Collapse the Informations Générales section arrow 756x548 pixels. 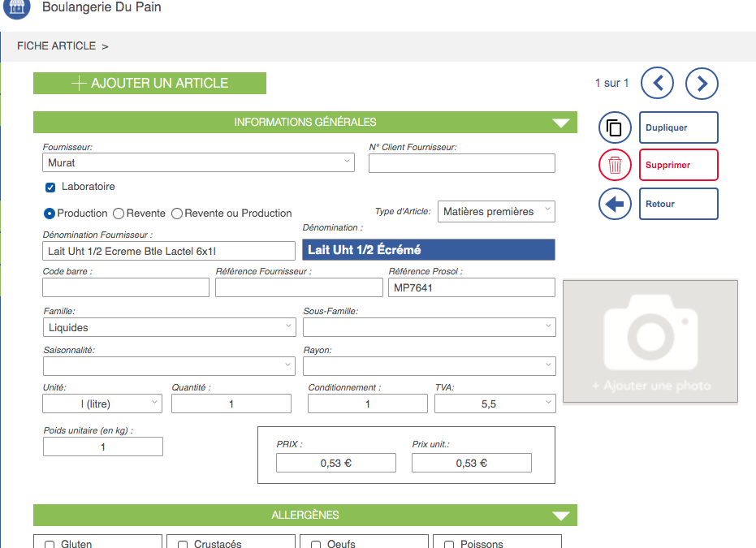pyautogui.click(x=561, y=123)
